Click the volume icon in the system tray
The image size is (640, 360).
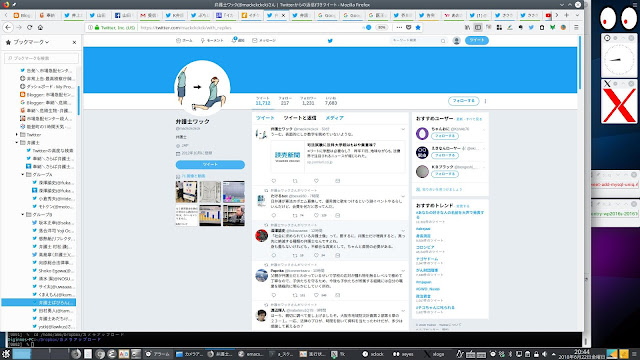544,354
